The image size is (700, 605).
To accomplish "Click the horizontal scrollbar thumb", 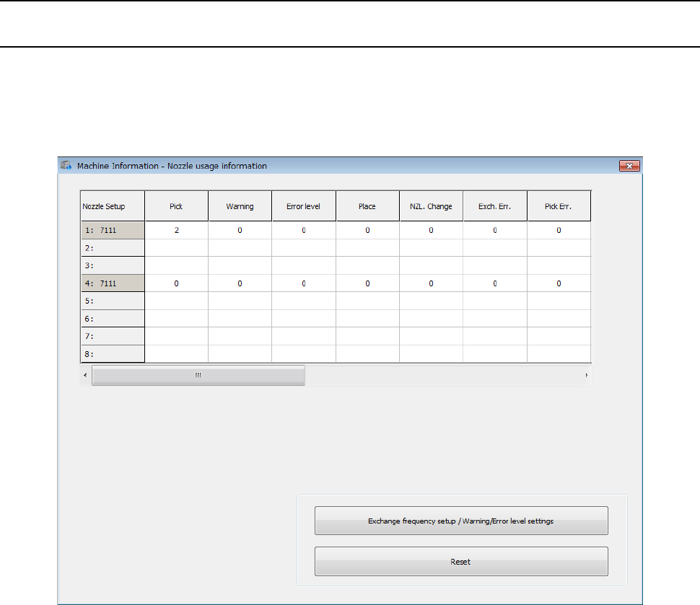I will coord(198,375).
